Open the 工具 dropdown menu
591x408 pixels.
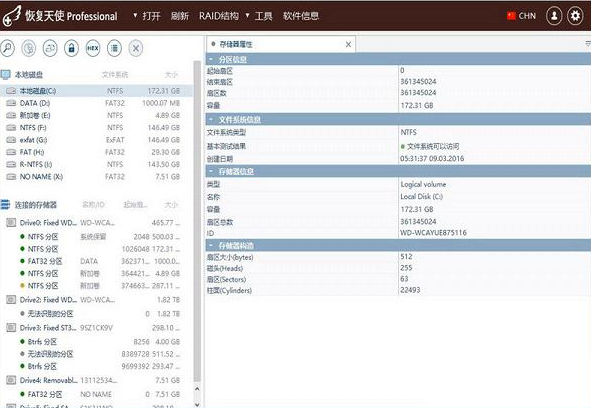tap(259, 16)
